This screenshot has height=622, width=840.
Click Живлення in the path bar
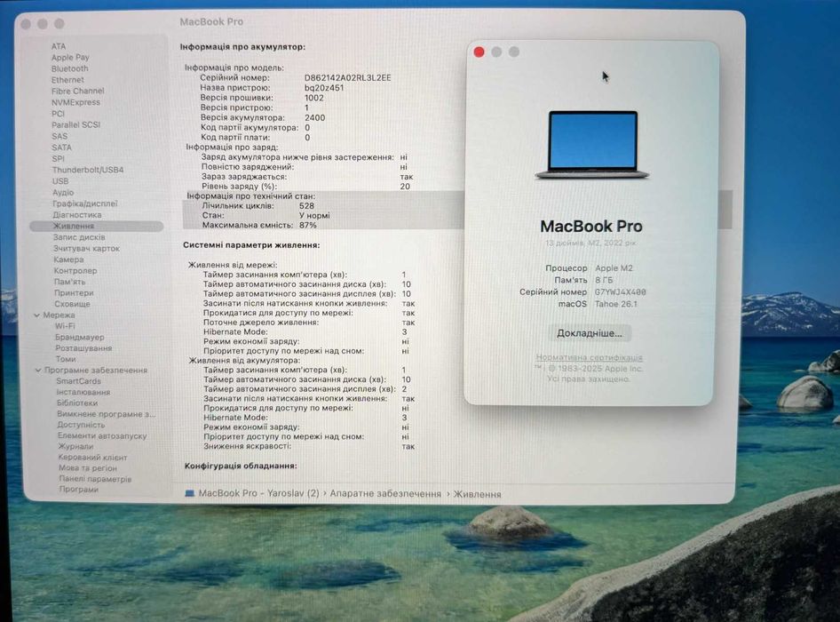click(478, 494)
